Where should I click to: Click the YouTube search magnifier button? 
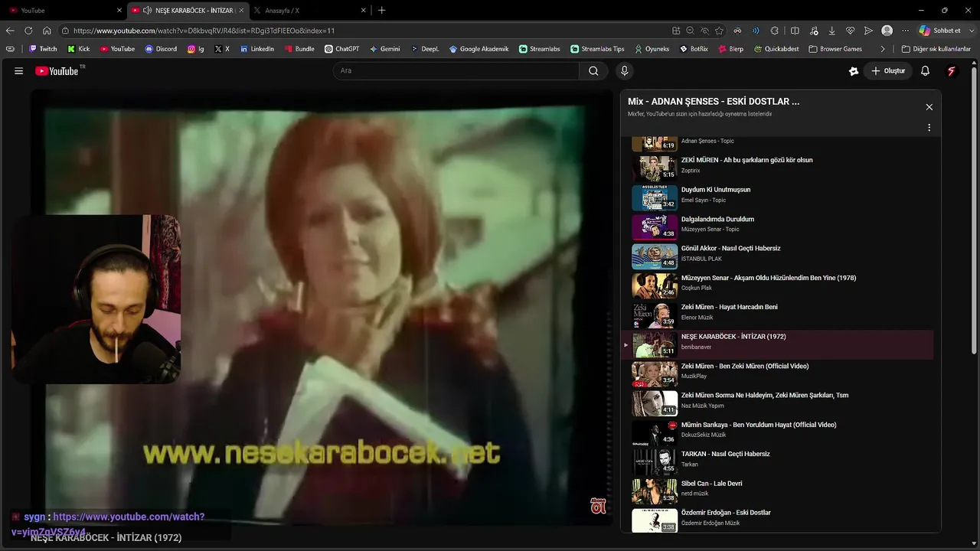click(x=593, y=71)
